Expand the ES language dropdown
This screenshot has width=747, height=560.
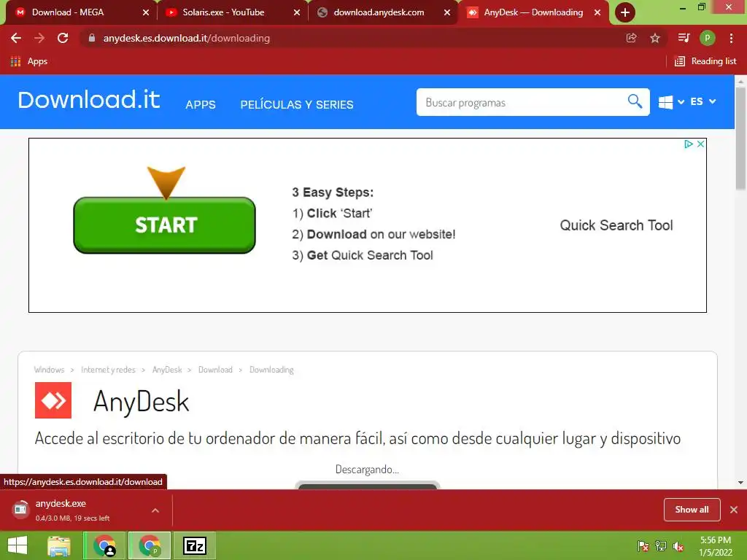click(703, 101)
